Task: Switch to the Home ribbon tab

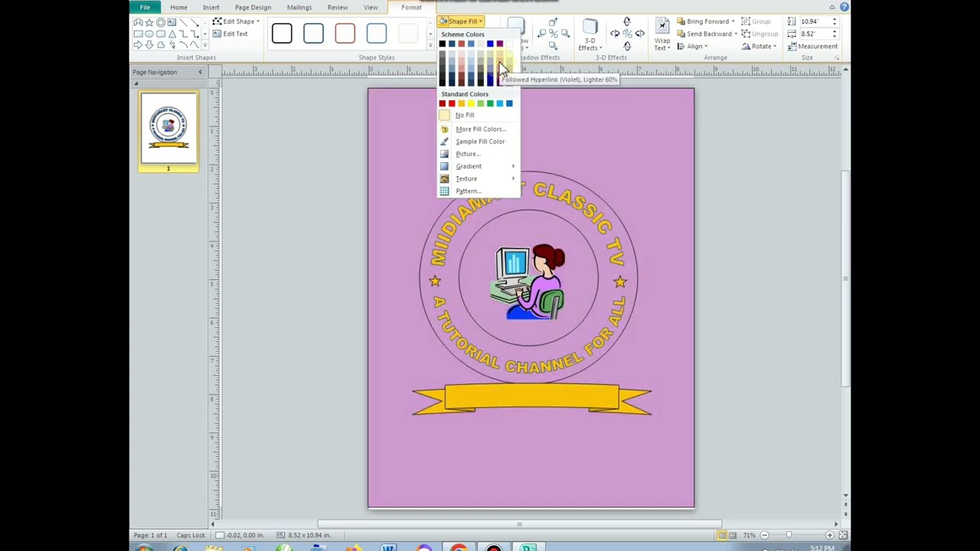Action: (178, 8)
